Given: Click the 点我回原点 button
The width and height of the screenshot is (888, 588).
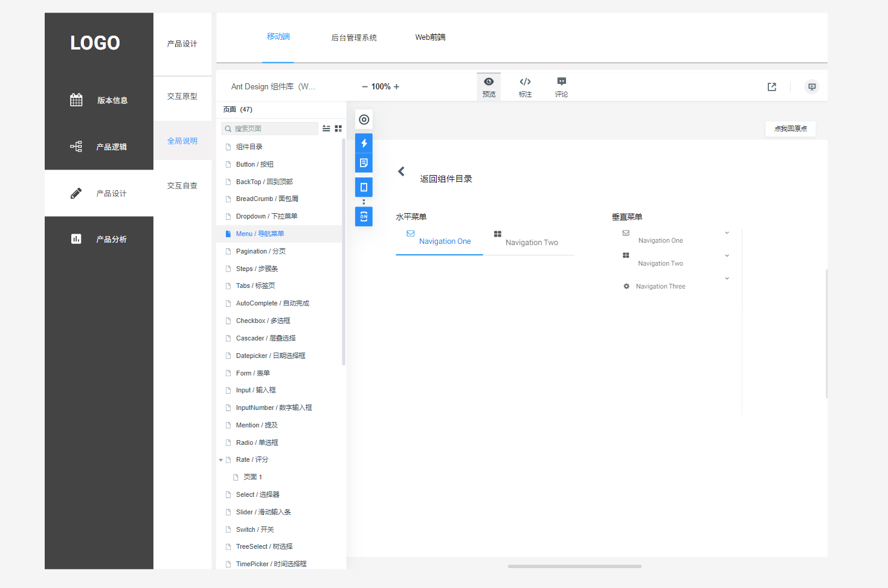Looking at the screenshot, I should 790,129.
